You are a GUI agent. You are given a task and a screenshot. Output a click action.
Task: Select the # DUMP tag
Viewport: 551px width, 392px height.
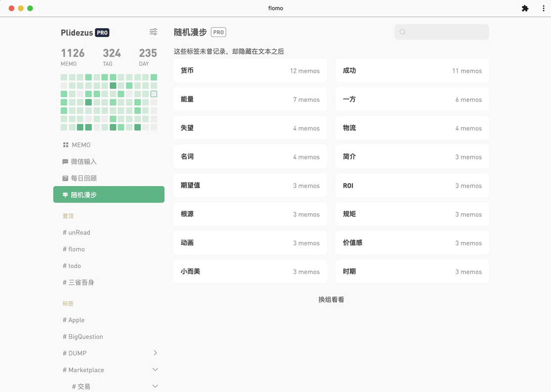(75, 353)
